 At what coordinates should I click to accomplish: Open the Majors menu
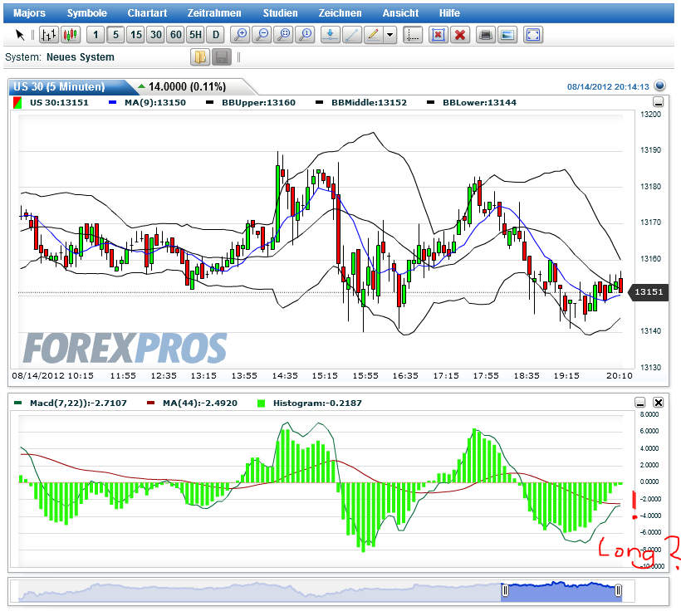29,13
